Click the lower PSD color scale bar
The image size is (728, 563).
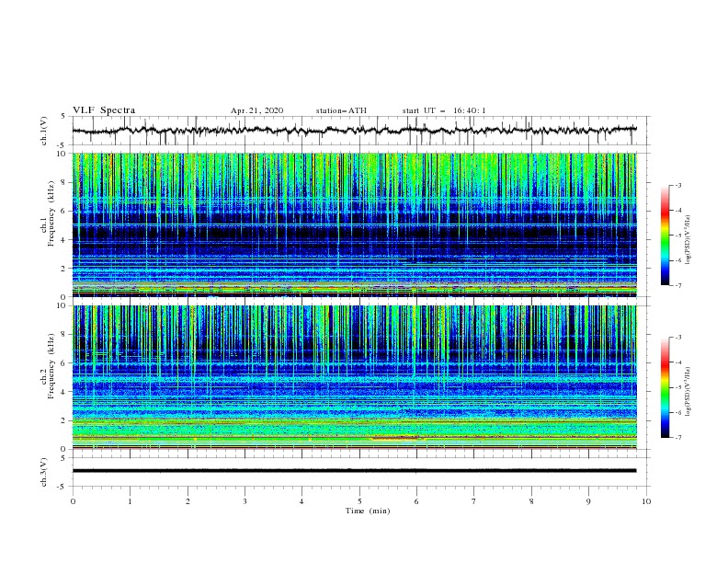665,387
